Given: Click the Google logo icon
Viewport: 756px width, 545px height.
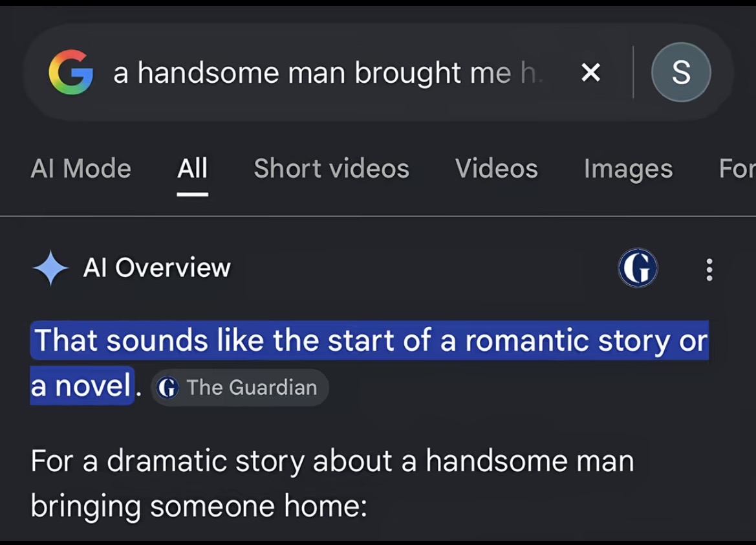Looking at the screenshot, I should click(x=71, y=72).
